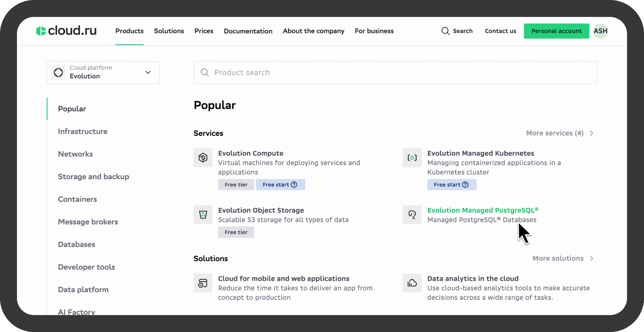Open About the company menu
Viewport: 644px width, 332px height.
click(314, 31)
